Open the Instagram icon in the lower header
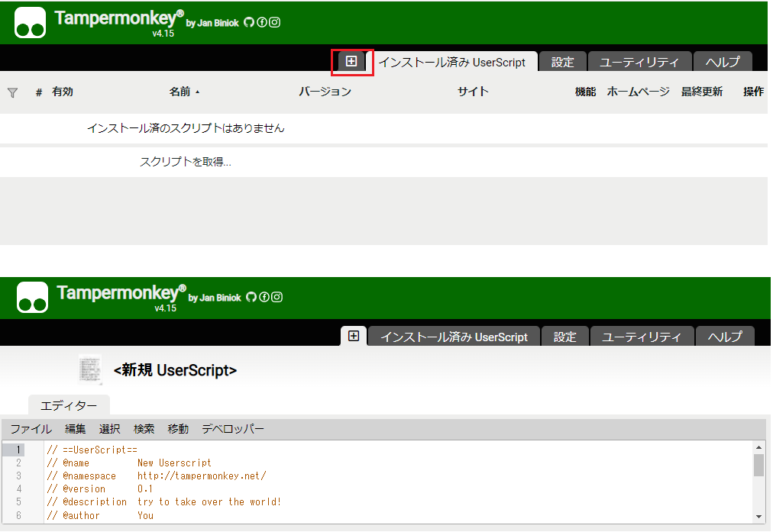Viewport: 773px width, 532px height. point(277,297)
